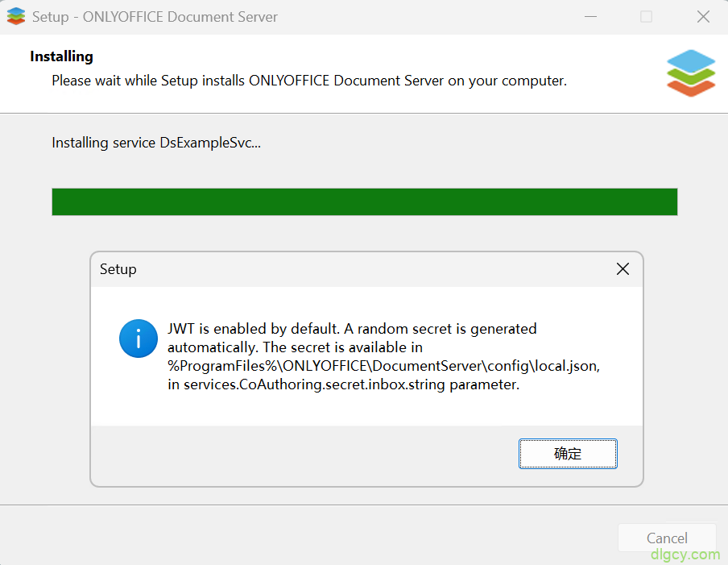Viewport: 728px width, 565px height.
Task: Click 'Installing service DsExampleSvc...' status text
Action: click(156, 143)
